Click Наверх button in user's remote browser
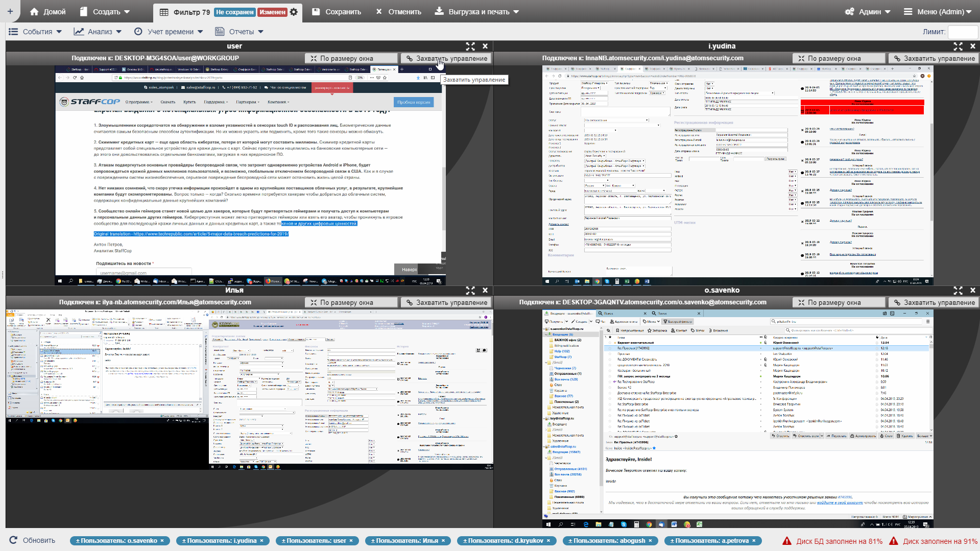 coord(410,269)
